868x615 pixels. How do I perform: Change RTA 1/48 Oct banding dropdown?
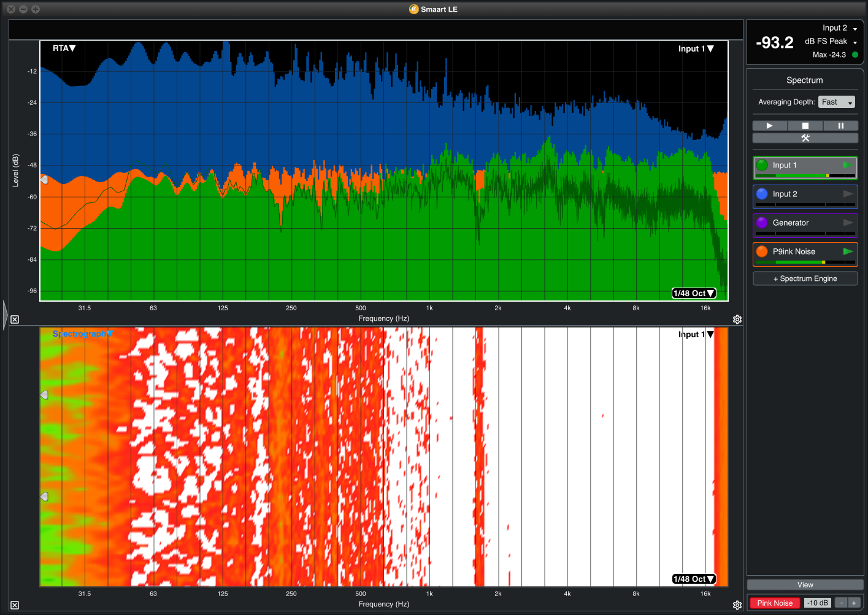[x=694, y=293]
